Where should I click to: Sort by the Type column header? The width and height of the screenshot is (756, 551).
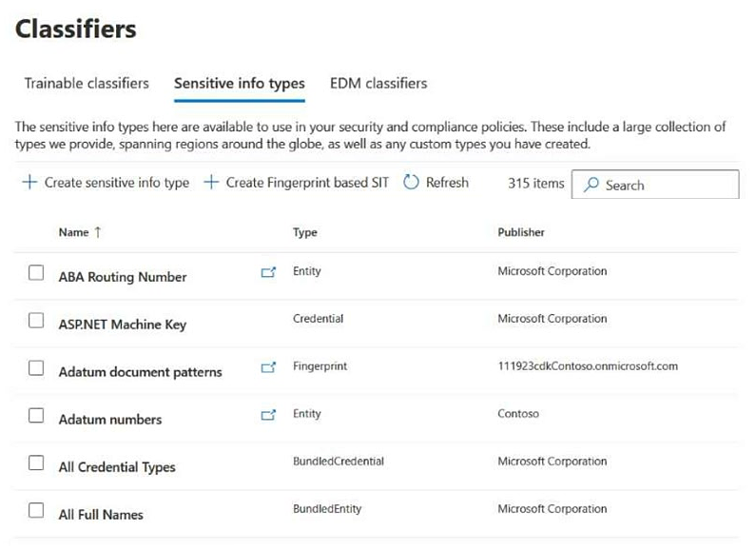[x=304, y=232]
